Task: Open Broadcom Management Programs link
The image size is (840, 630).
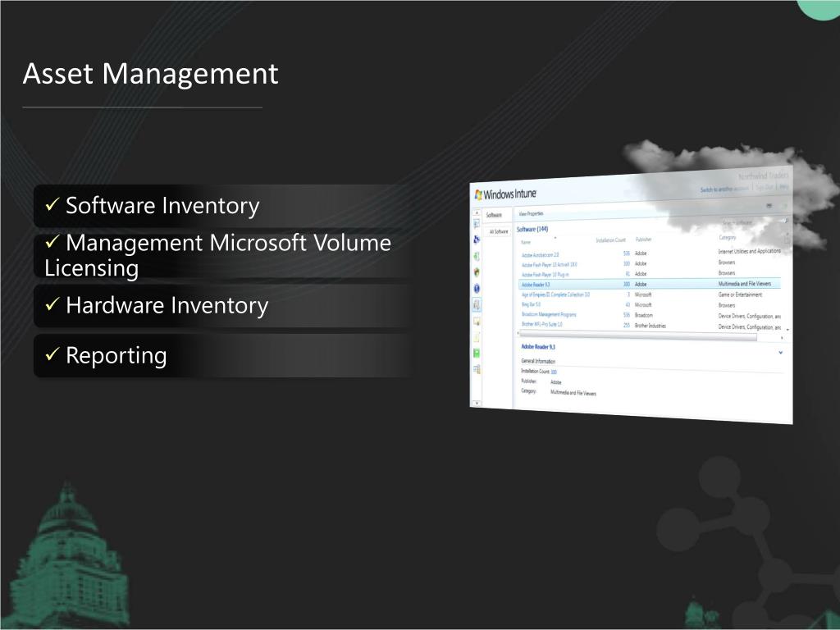Action: pos(549,314)
